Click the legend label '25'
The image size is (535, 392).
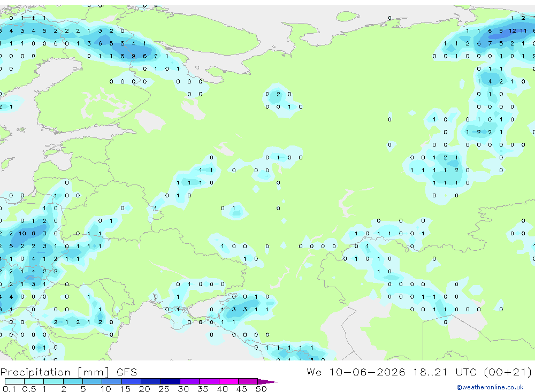(164, 389)
